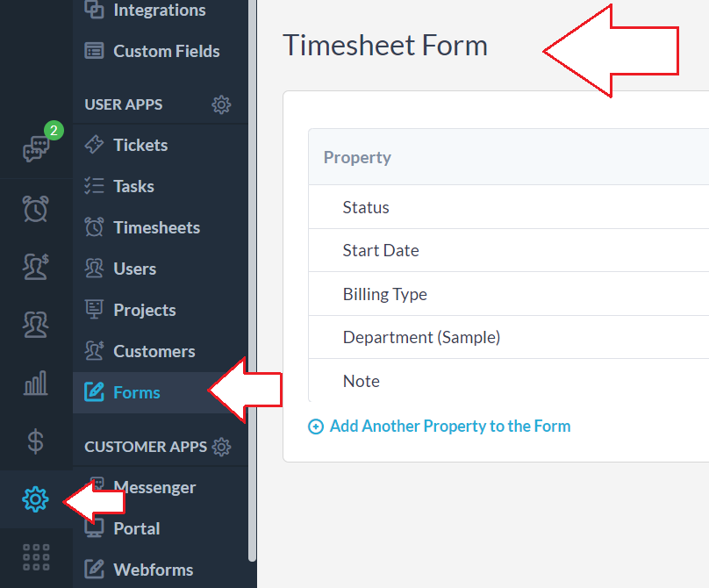709x588 pixels.
Task: Open the bar chart reports icon
Action: [36, 383]
